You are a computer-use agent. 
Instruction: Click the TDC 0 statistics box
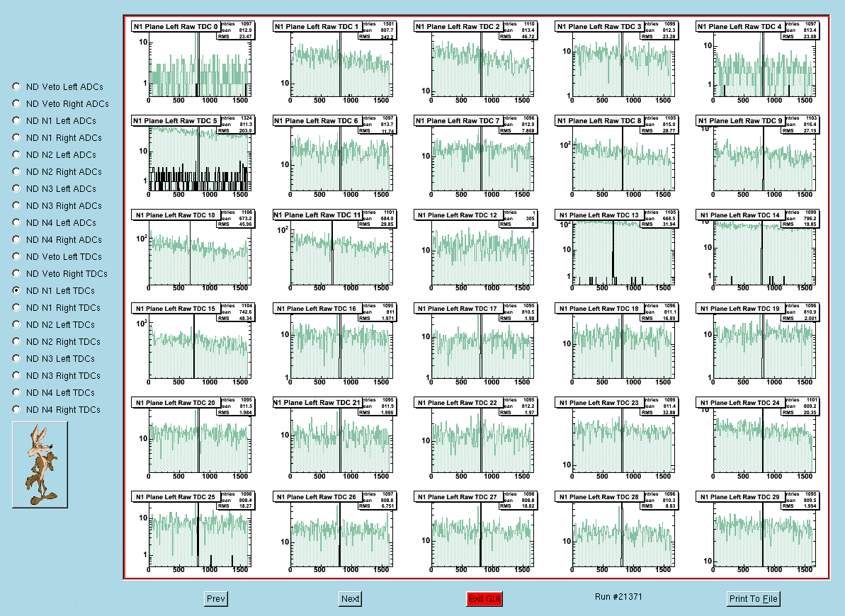coord(237,30)
